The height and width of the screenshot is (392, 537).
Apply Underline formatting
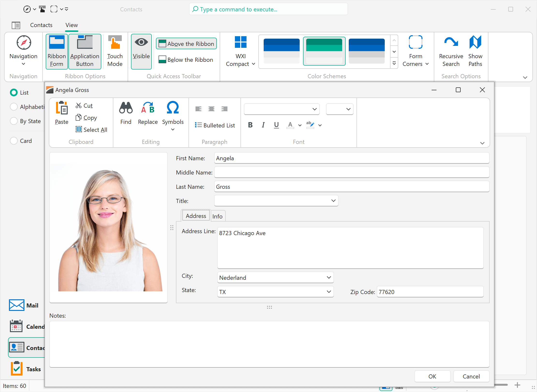pos(276,125)
